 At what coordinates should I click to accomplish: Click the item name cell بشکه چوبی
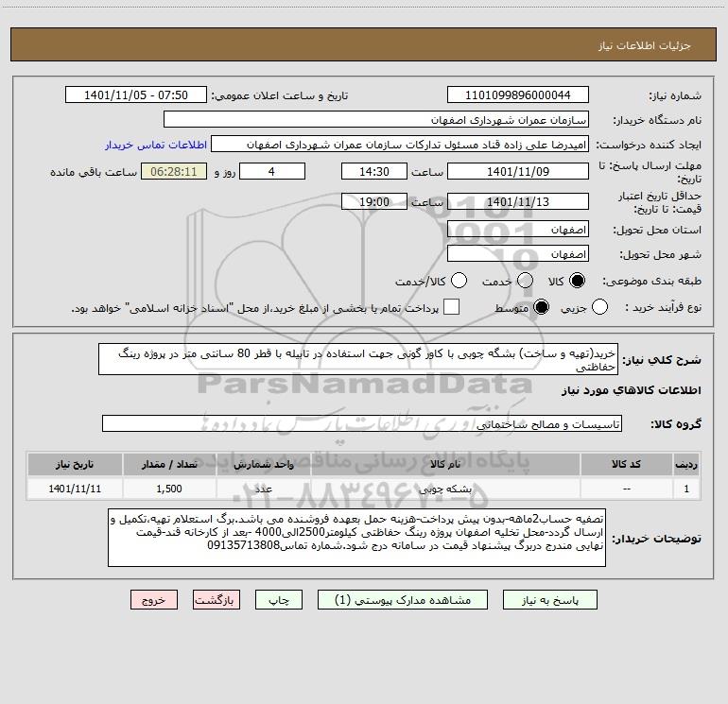444,489
